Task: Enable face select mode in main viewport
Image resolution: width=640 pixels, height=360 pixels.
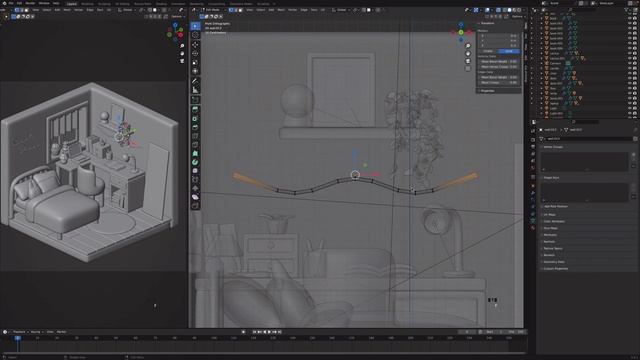Action: click(241, 10)
